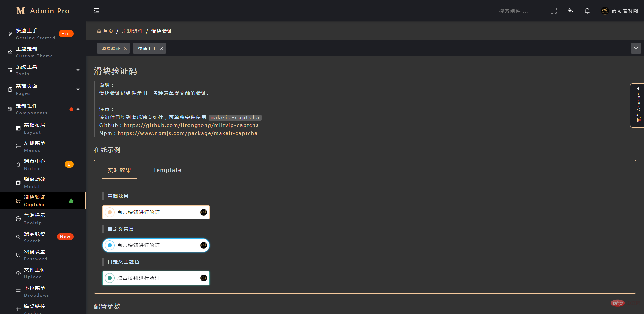Screen dimensions: 644x314
Task: Click the 下拉菜单 dropdown lines icon
Action: 18,291
